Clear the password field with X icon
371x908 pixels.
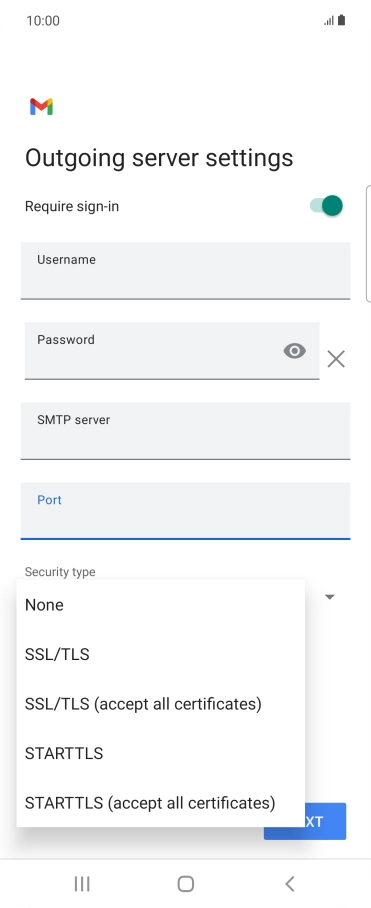point(336,359)
